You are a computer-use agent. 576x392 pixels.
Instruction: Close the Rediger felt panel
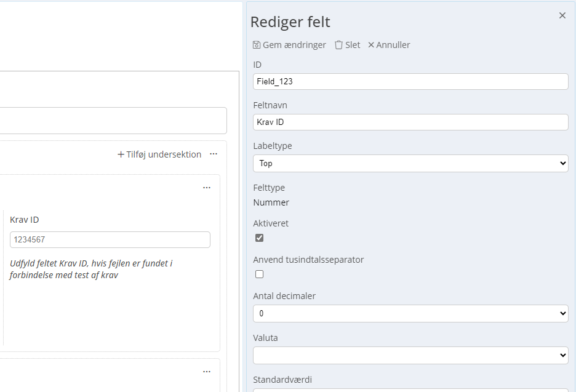coord(562,15)
